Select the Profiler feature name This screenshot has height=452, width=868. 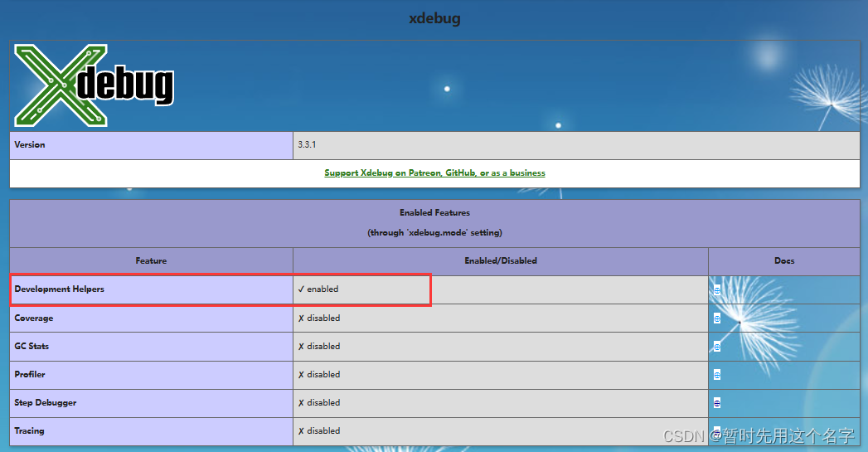30,374
